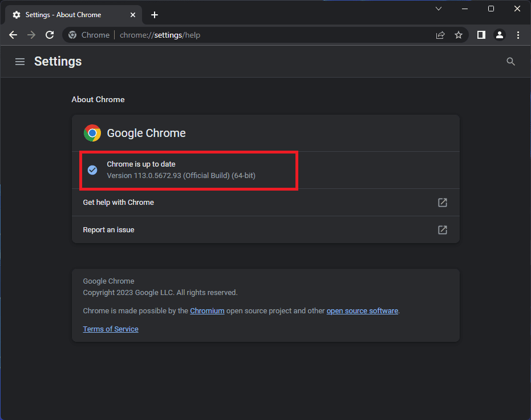Open Chrome three-dot menu

point(518,35)
